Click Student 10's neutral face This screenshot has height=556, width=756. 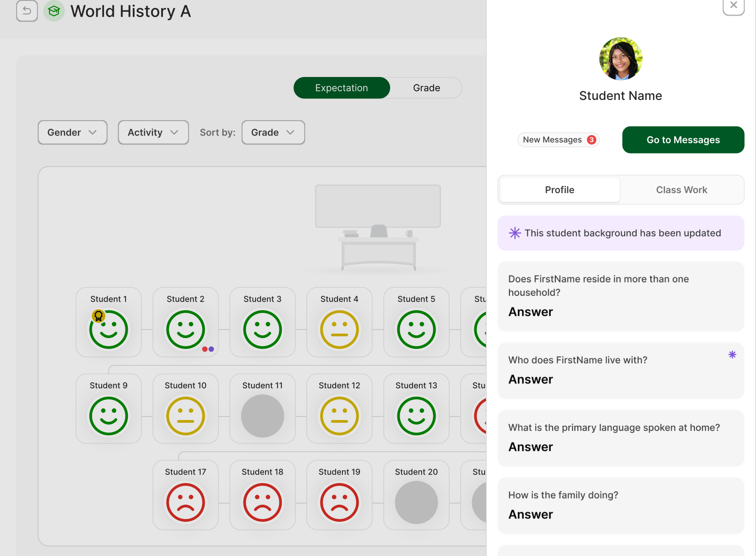tap(185, 416)
